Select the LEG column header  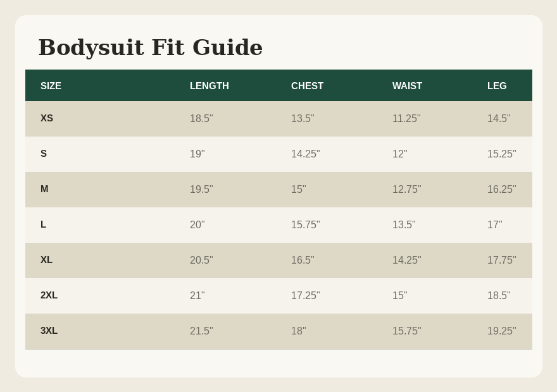(x=497, y=86)
